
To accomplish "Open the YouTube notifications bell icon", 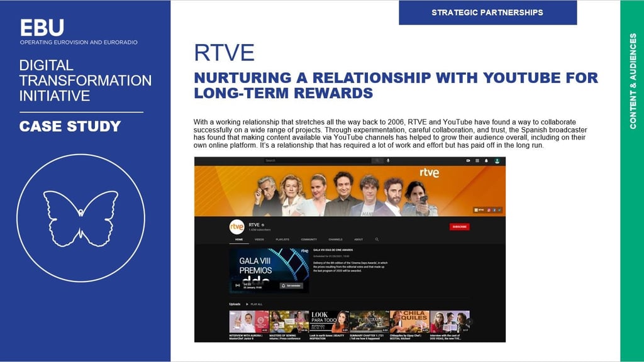I will tap(486, 160).
